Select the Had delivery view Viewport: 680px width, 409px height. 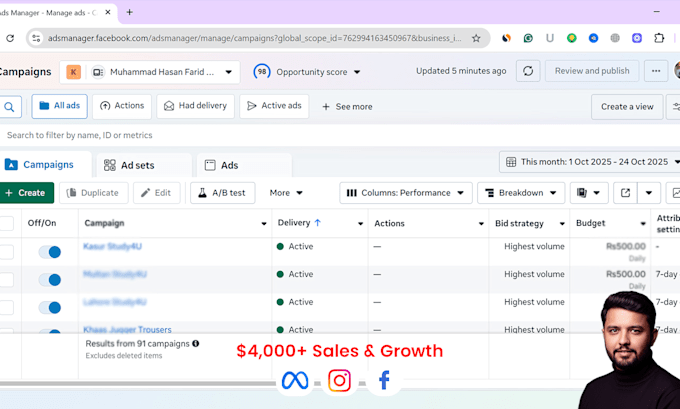[195, 106]
